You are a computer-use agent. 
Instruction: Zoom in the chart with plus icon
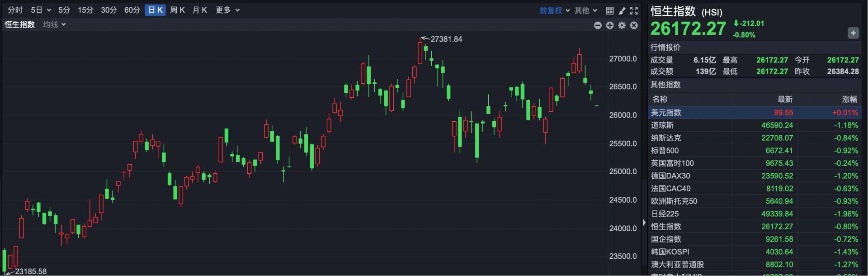click(610, 25)
